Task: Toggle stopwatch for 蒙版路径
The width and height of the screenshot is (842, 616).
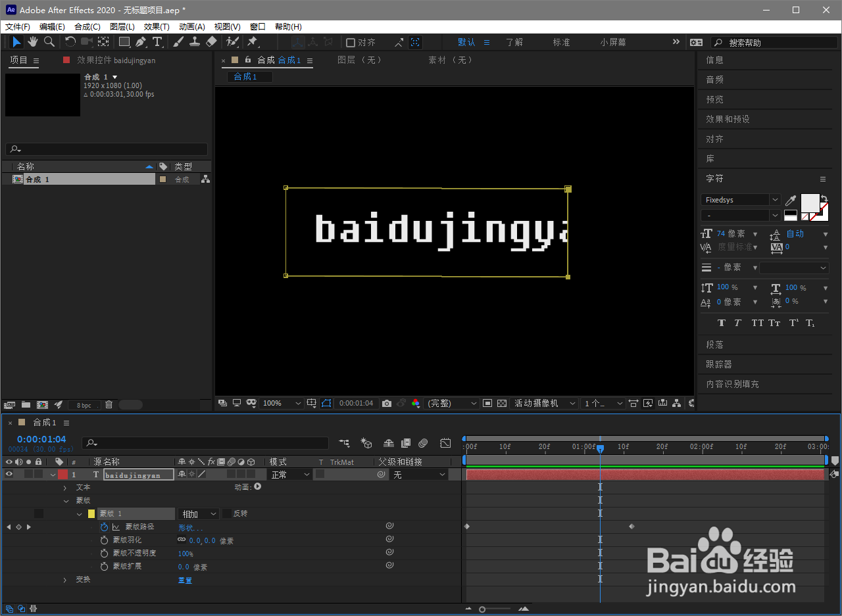Action: tap(104, 527)
